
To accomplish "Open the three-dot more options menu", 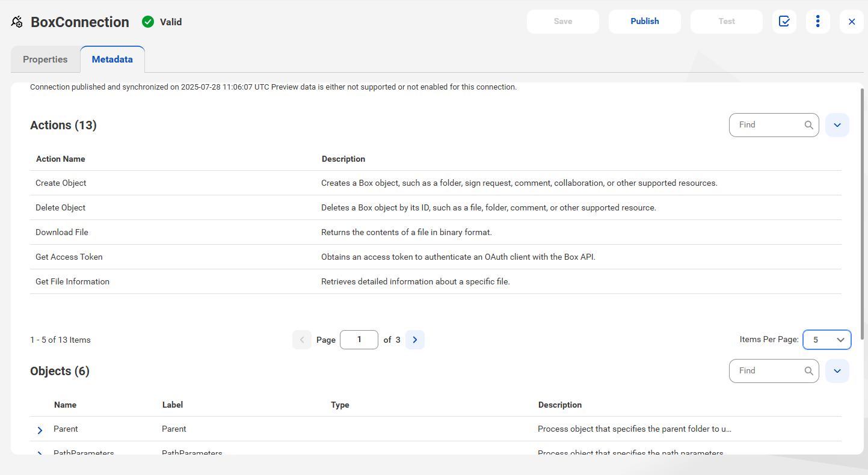I will pos(818,21).
